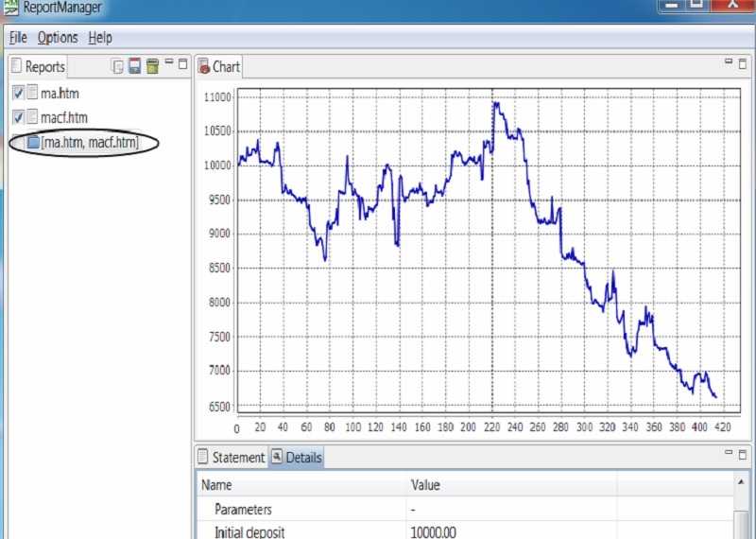Click the combined report folder icon
Image resolution: width=756 pixels, height=539 pixels.
tap(33, 142)
